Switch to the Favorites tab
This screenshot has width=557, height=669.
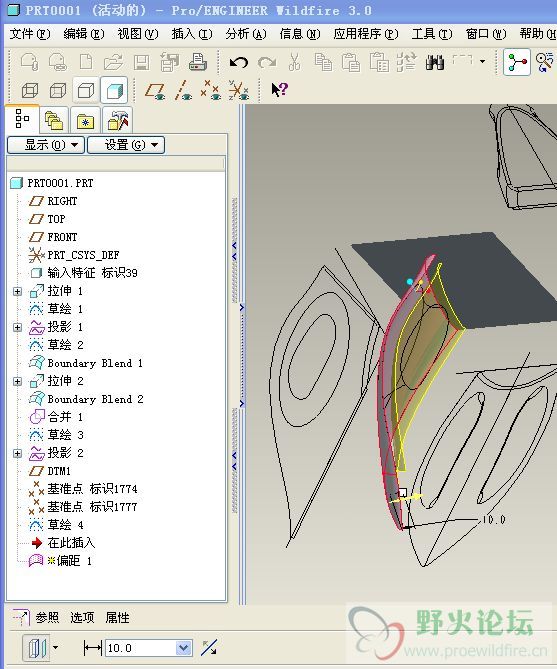pyautogui.click(x=85, y=120)
